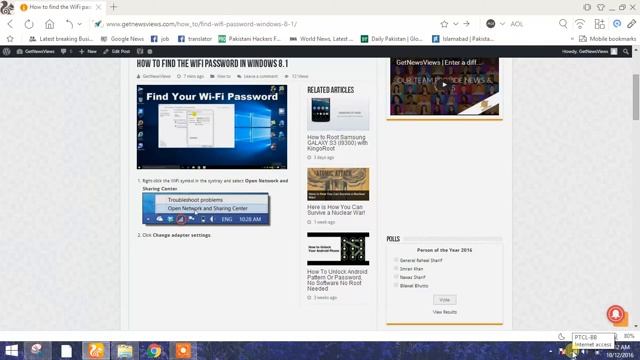Image resolution: width=640 pixels, height=360 pixels.
Task: Click the poll Vote button
Action: click(x=444, y=300)
